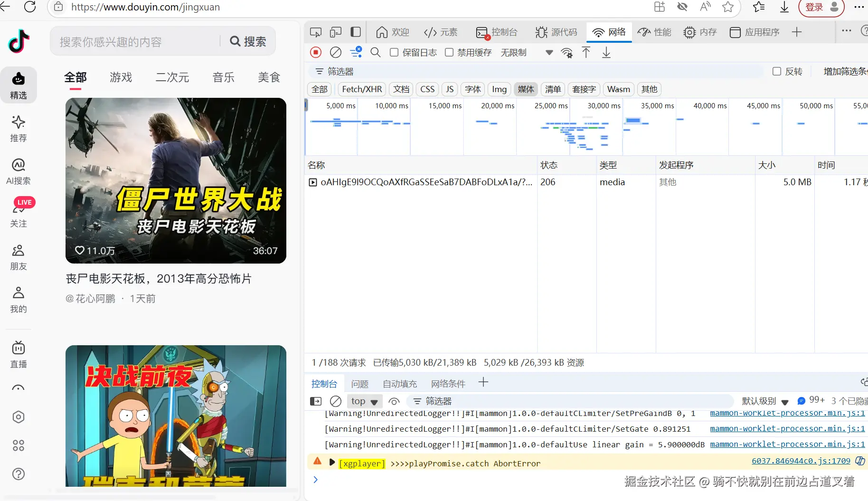Screen dimensions: 868x501
Task: Open the DevTools more options ellipsis
Action: 847,31
